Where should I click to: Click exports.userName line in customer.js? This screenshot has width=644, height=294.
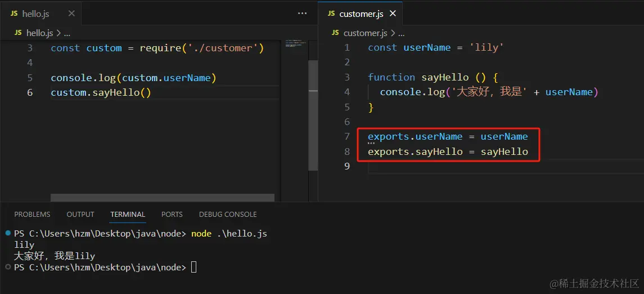tap(448, 136)
